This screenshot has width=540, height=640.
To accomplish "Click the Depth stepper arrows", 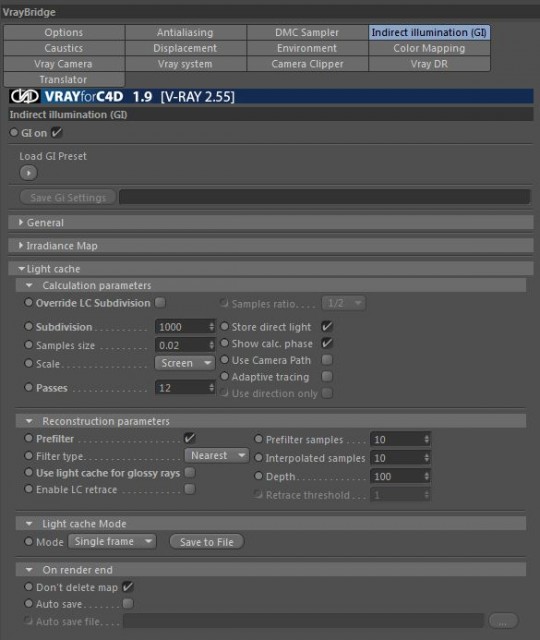I will coord(427,476).
